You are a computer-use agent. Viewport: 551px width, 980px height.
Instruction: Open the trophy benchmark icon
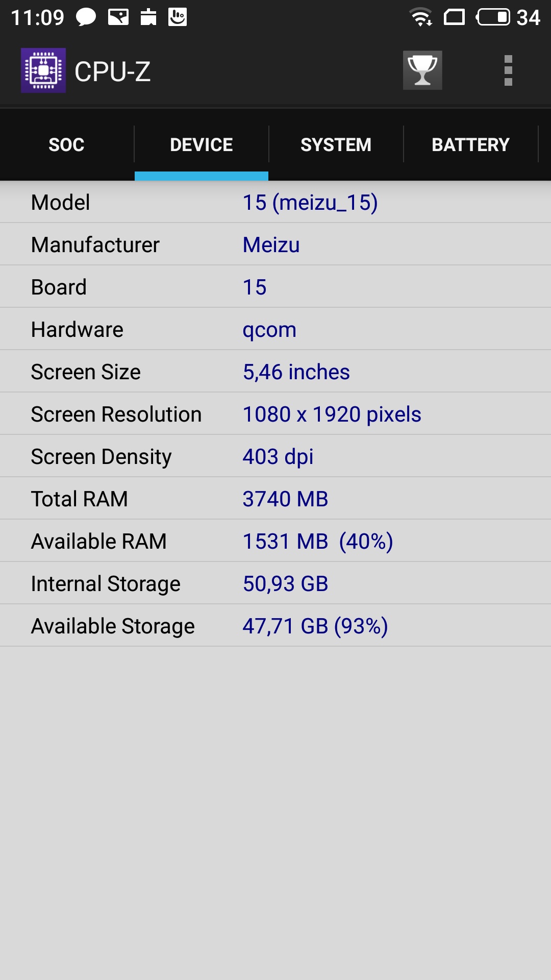click(x=422, y=70)
